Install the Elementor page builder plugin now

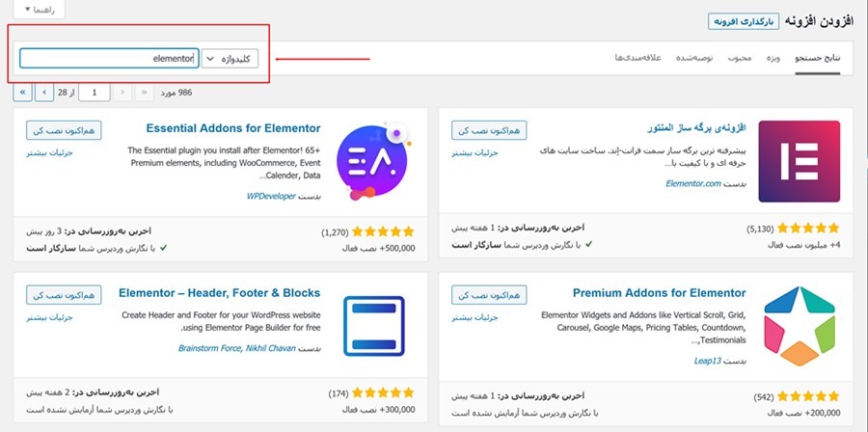(x=489, y=130)
